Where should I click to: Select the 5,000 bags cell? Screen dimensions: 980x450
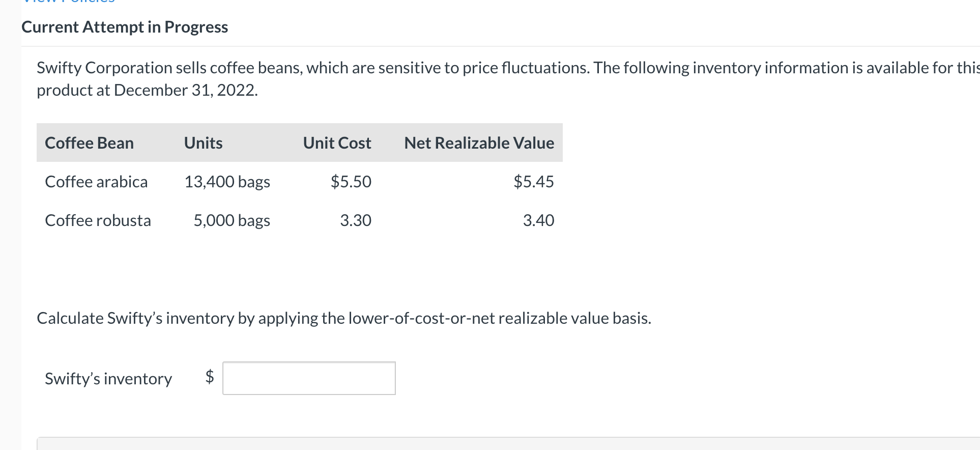pos(232,220)
